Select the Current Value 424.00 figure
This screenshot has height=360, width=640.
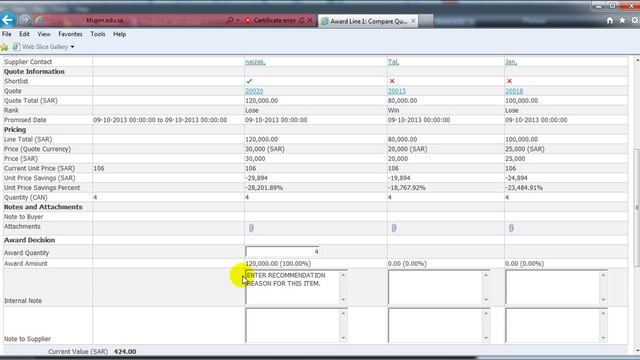(x=125, y=351)
